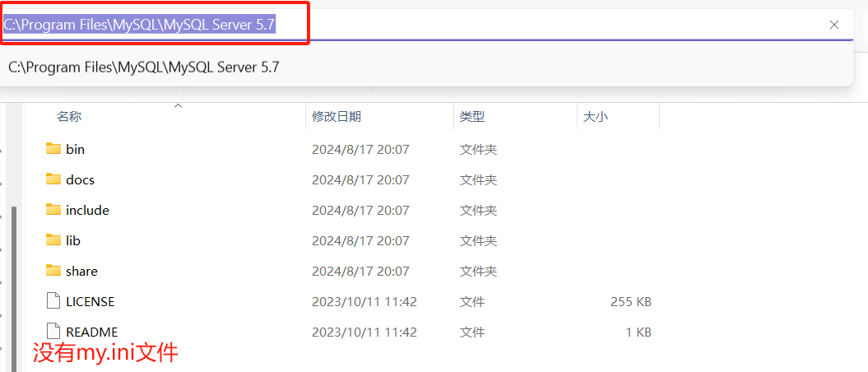Sort by the 类型 column header
The height and width of the screenshot is (372, 868).
[471, 117]
